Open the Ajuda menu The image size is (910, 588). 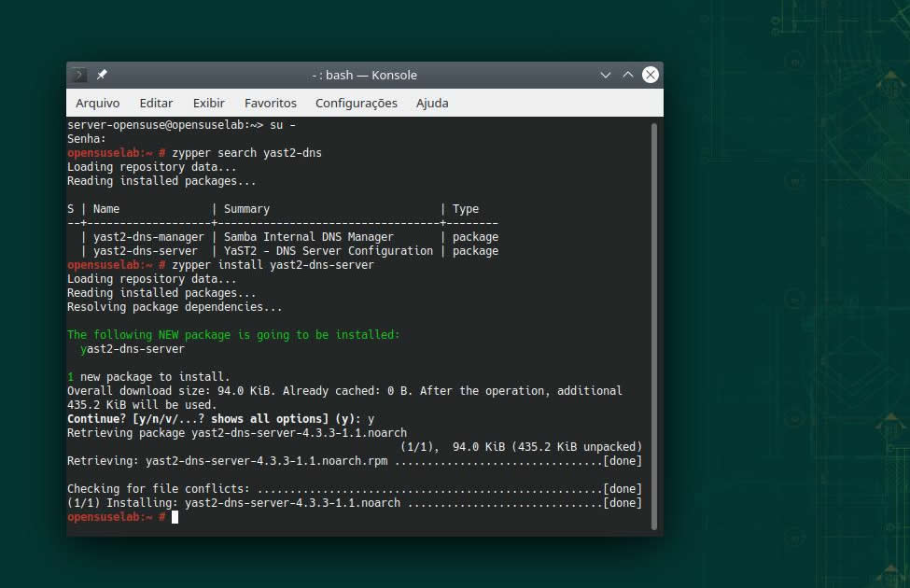point(432,103)
